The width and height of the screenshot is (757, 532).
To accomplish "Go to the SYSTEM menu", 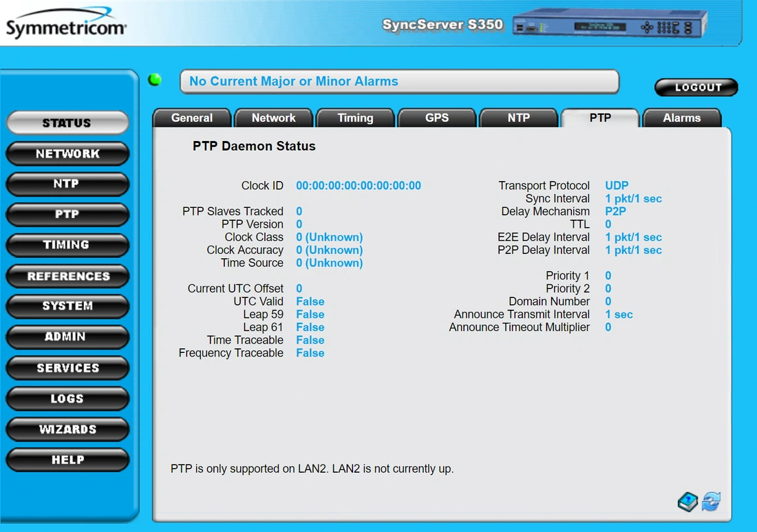I will click(67, 306).
